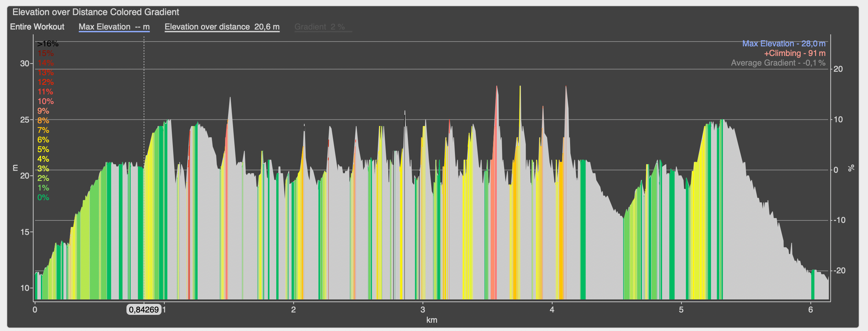868x331 pixels.
Task: Click the 7% gradient legend entry
Action: coord(43,130)
